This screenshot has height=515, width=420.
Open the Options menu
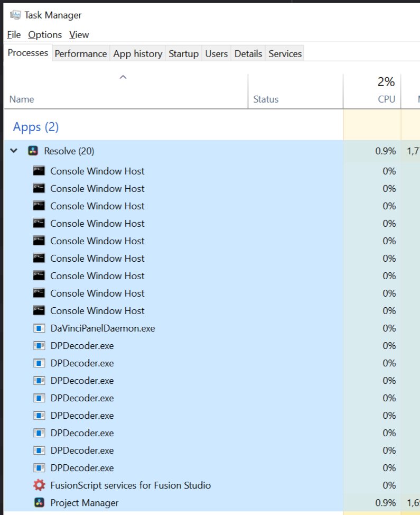coord(45,34)
